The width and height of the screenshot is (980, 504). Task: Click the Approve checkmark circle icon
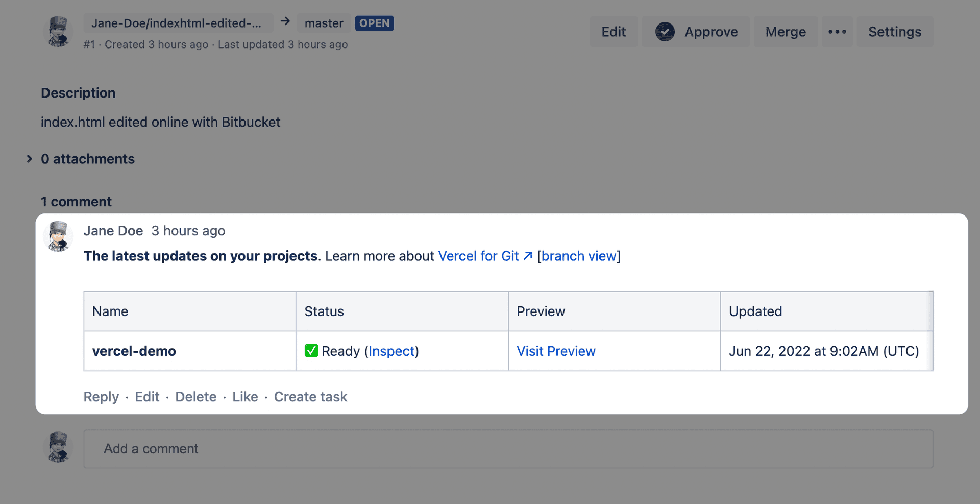665,32
